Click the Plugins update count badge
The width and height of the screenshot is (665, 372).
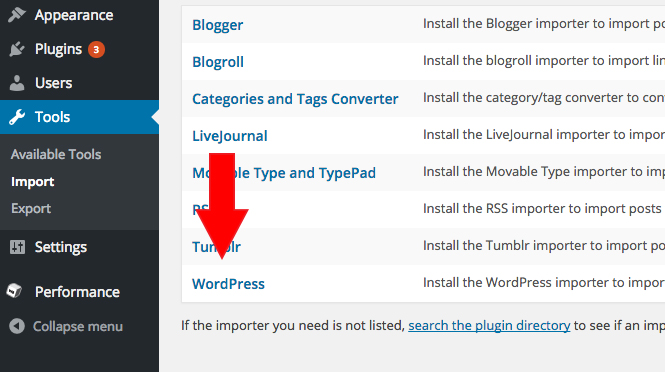click(x=96, y=50)
